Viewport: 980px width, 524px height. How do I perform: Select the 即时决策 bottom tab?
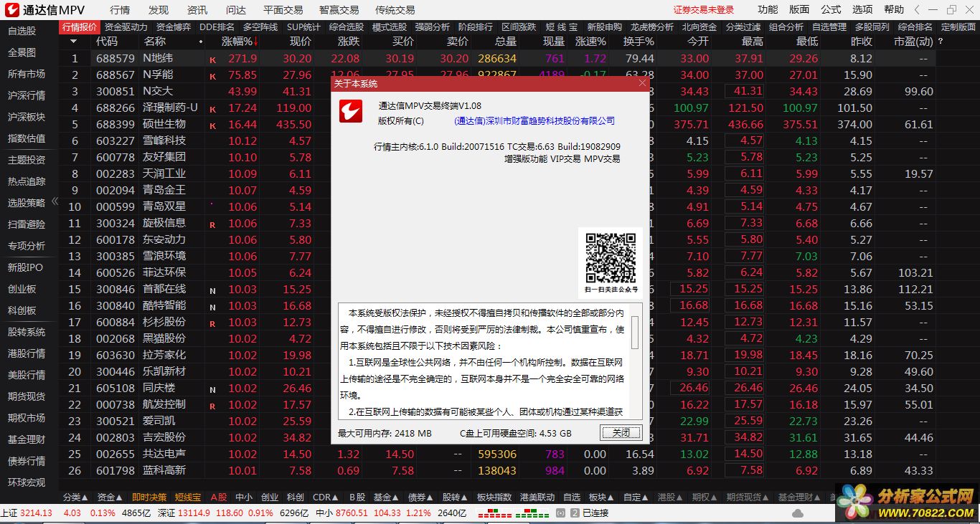[149, 497]
